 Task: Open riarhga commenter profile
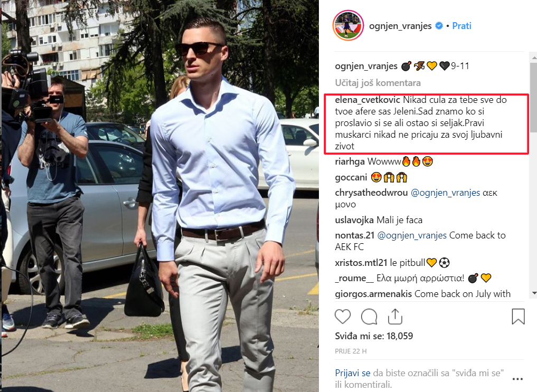click(350, 161)
